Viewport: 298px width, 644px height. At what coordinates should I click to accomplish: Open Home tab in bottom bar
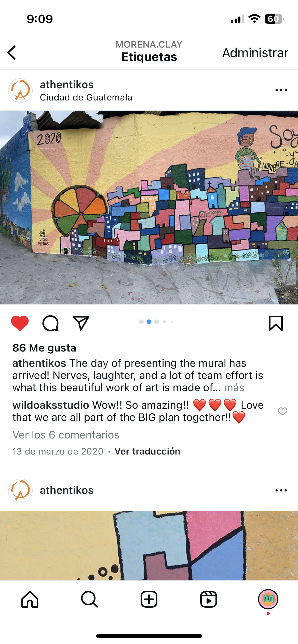[30, 599]
